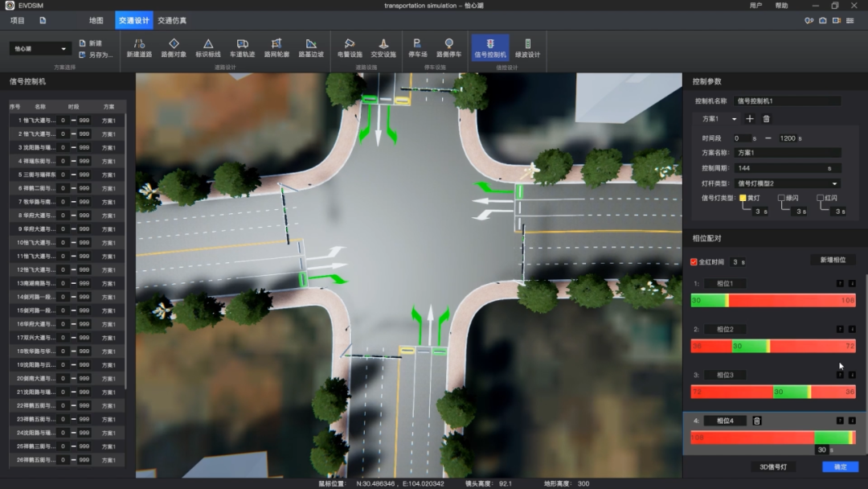Open the 用户 menu
This screenshot has width=868, height=489.
point(755,6)
